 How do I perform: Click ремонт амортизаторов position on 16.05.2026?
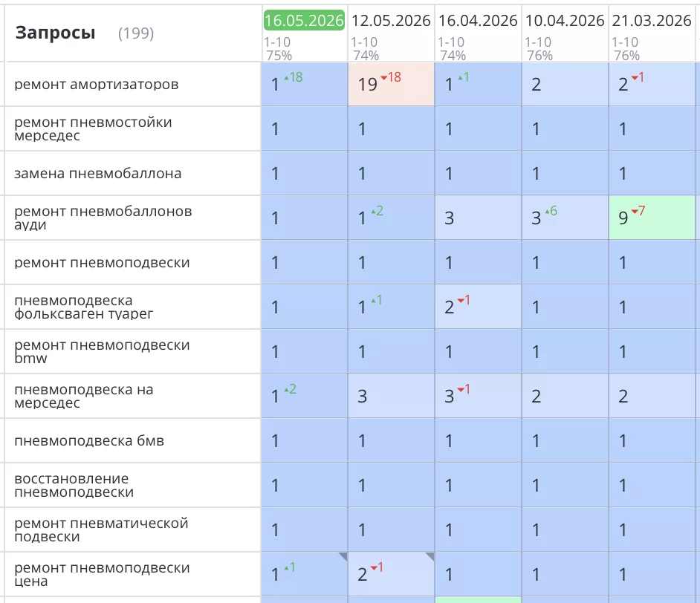pyautogui.click(x=305, y=85)
